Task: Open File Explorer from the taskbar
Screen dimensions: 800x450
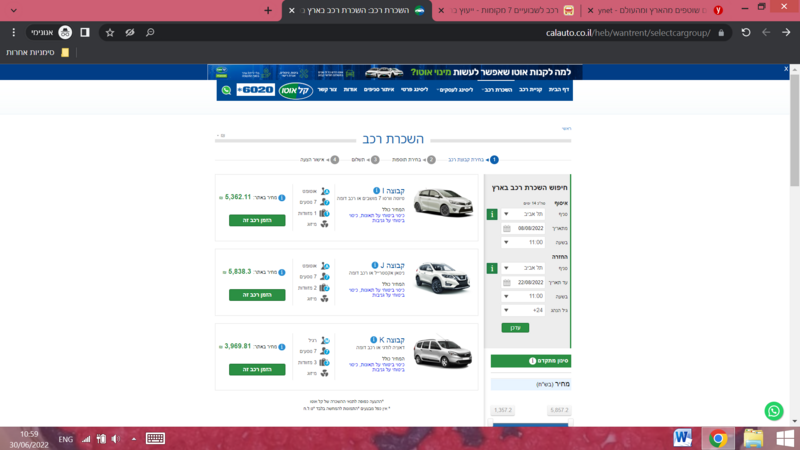Action: (x=753, y=438)
